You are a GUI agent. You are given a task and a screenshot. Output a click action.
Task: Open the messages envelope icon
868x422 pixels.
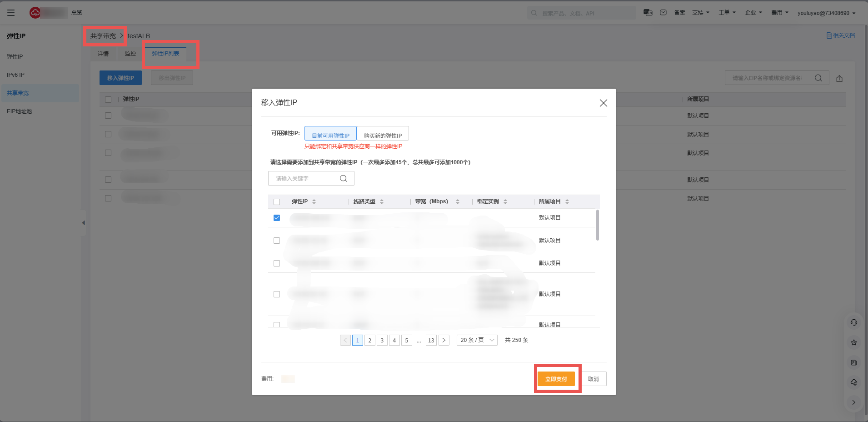click(x=663, y=13)
